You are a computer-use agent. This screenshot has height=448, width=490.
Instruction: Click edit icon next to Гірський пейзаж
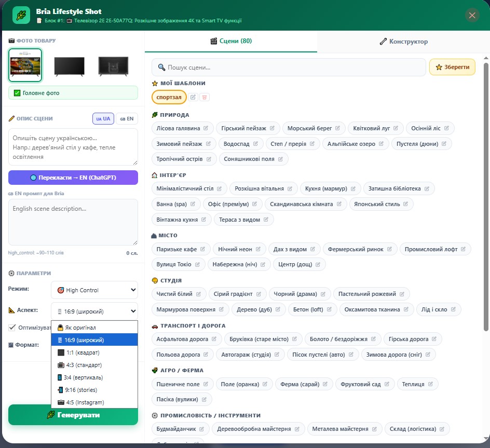coord(272,128)
